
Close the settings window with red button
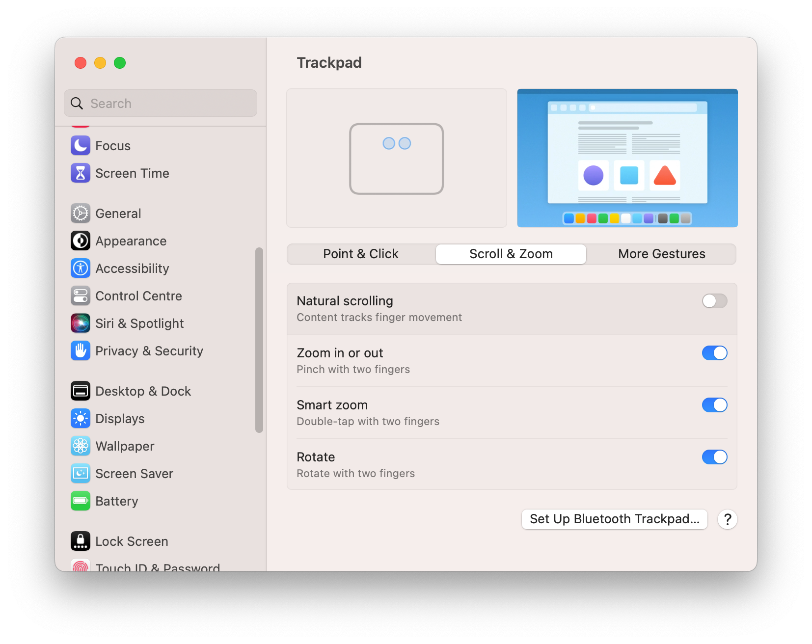point(81,63)
